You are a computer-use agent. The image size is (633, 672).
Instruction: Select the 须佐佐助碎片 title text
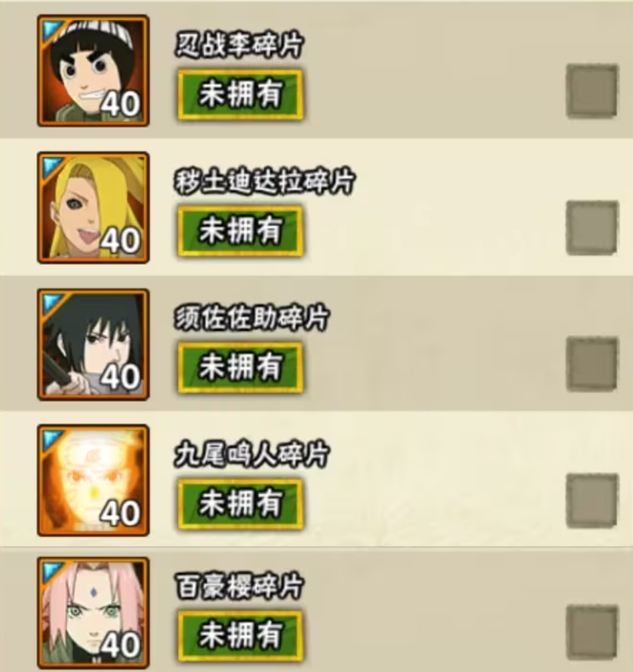252,318
